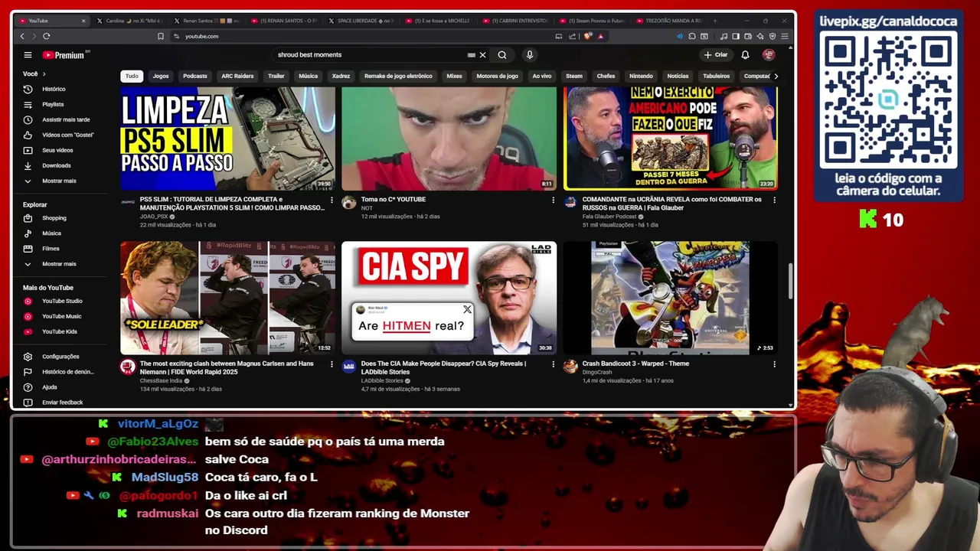Select the ARC Raiders filter chip
Image resolution: width=980 pixels, height=551 pixels.
click(x=237, y=76)
